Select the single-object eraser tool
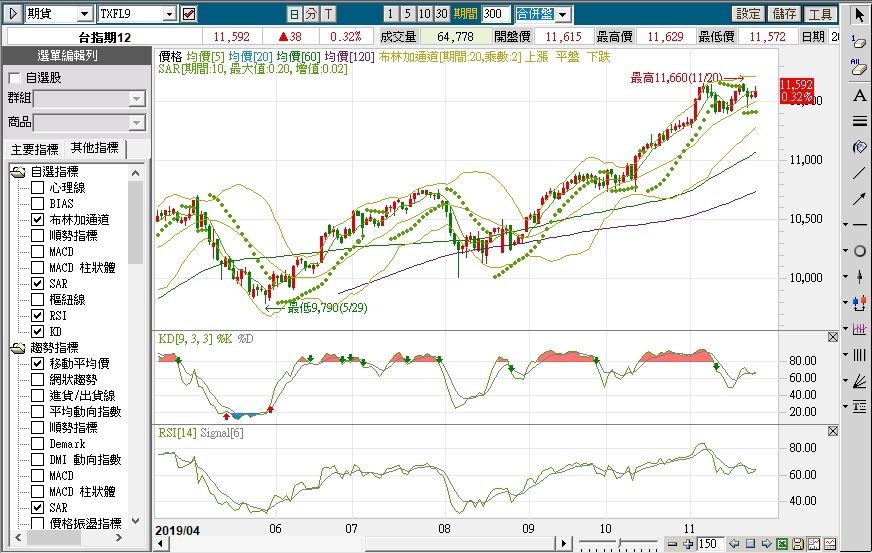The image size is (872, 553). pos(860,41)
